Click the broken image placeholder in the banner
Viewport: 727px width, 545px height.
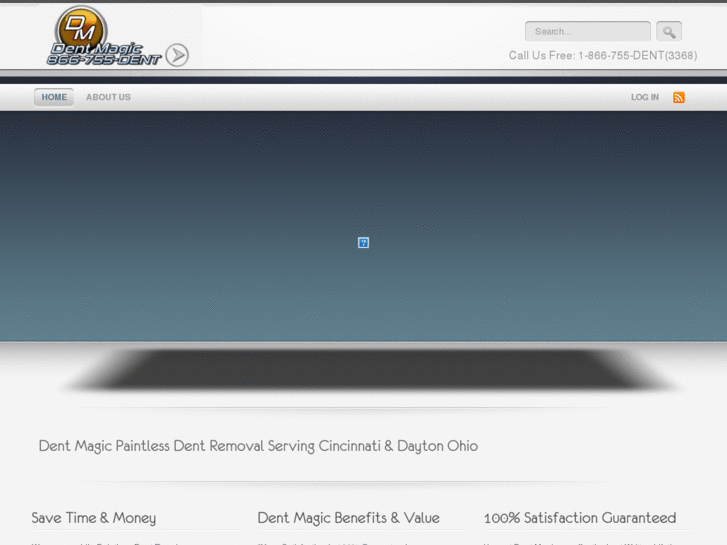click(364, 243)
